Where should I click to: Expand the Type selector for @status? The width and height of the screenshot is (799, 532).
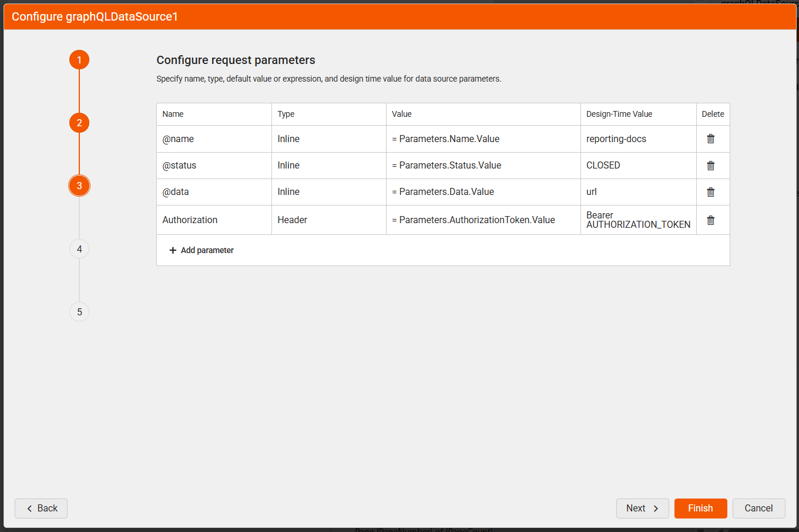[x=328, y=166]
